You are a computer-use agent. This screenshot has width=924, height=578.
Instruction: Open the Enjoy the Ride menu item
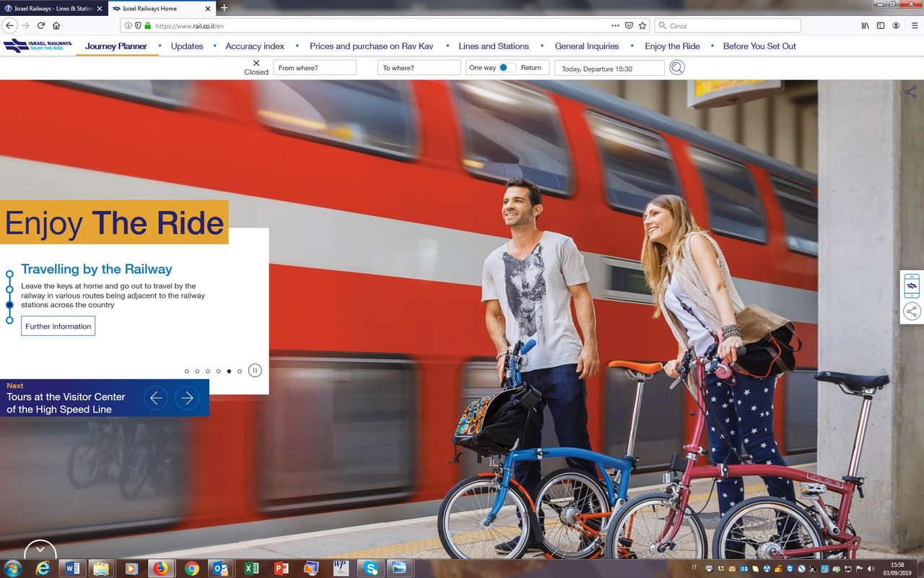click(x=672, y=46)
